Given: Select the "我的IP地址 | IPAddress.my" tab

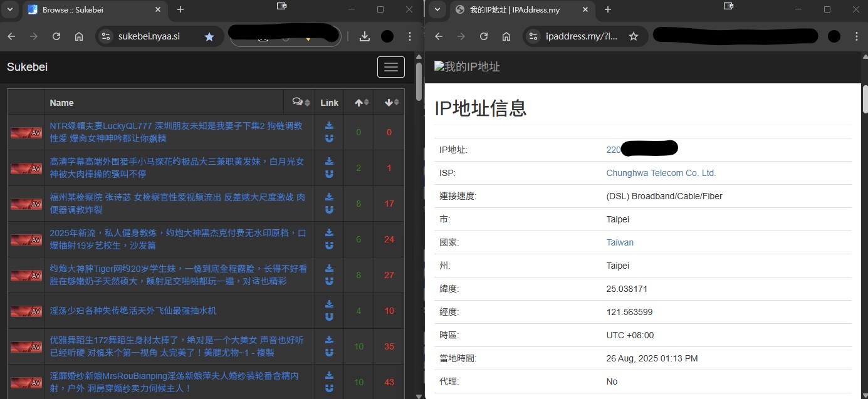Looking at the screenshot, I should pos(521,10).
